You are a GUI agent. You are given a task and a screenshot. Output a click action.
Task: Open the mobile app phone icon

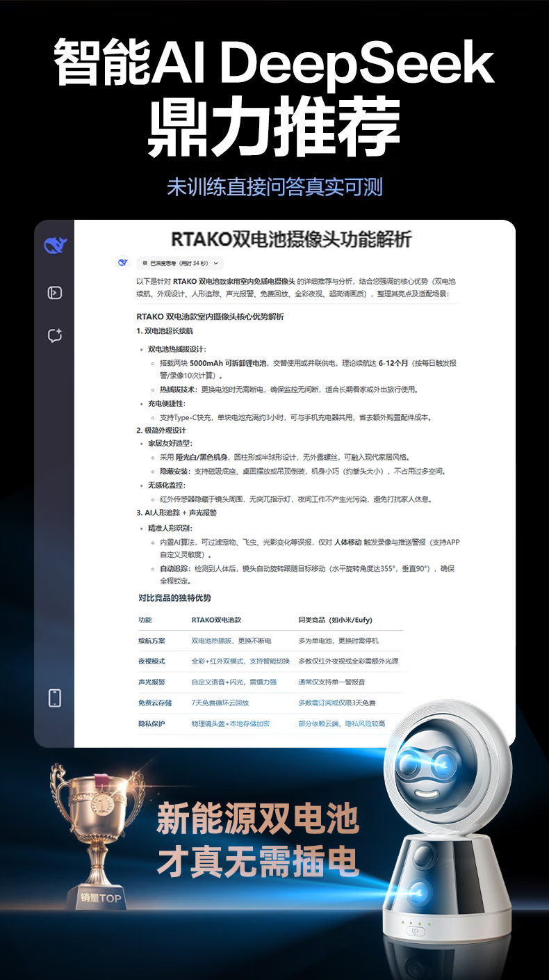click(x=55, y=698)
